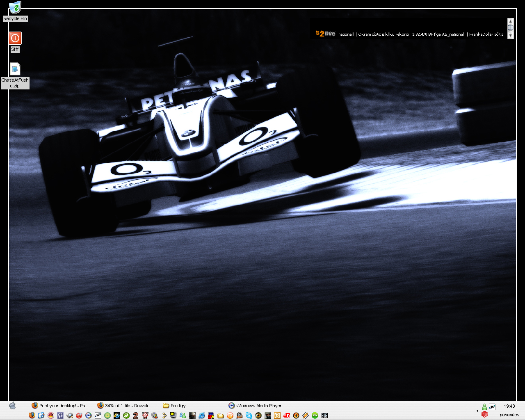Screen dimensions: 525x420
Task: Click the 'FrankeDollar sõitis' ticker text
Action: click(486, 34)
